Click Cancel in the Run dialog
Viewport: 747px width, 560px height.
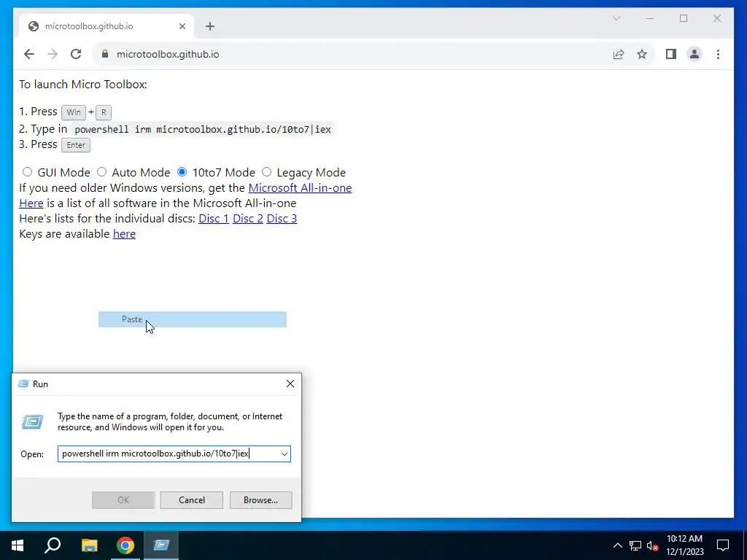(192, 500)
